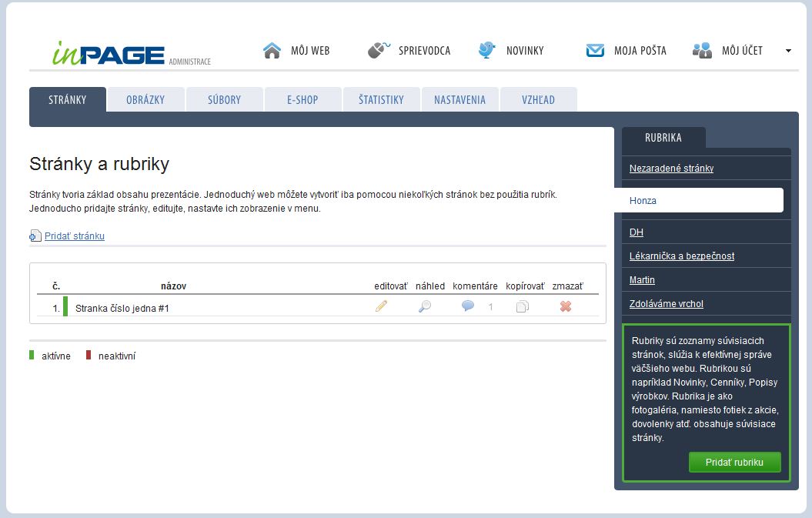The width and height of the screenshot is (812, 518).
Task: Open comments via the speech bubble icon
Action: coord(468,306)
